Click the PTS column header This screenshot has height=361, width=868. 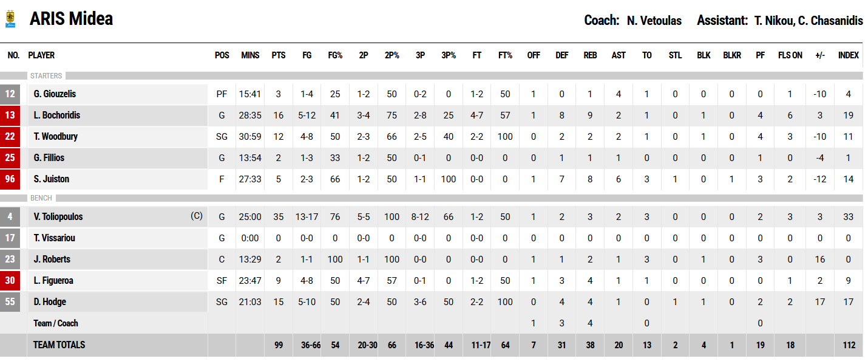pos(279,55)
